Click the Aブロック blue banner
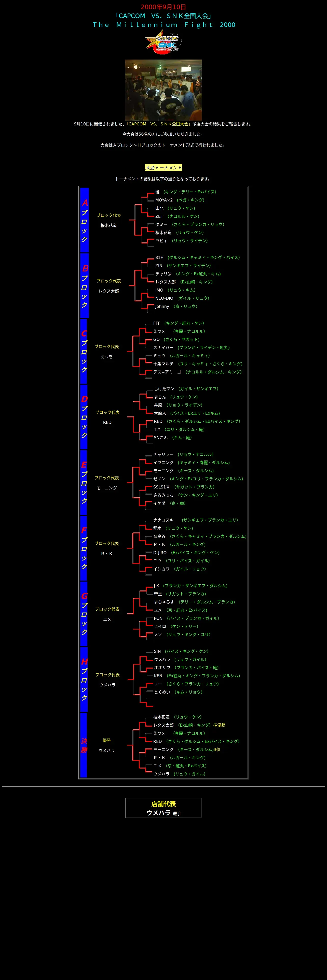Viewport: 327px width, 980px height. point(85,220)
